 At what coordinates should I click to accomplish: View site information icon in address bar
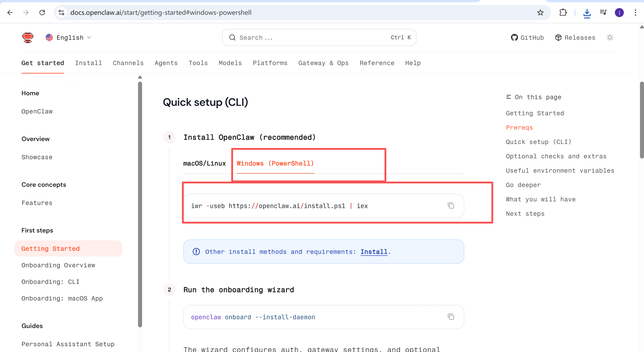(61, 13)
